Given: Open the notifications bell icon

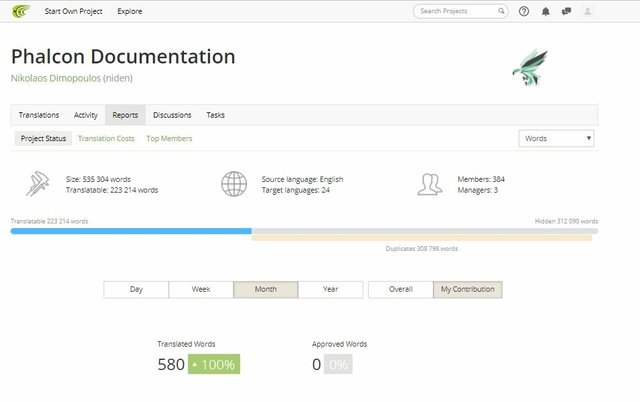Looking at the screenshot, I should click(x=545, y=11).
